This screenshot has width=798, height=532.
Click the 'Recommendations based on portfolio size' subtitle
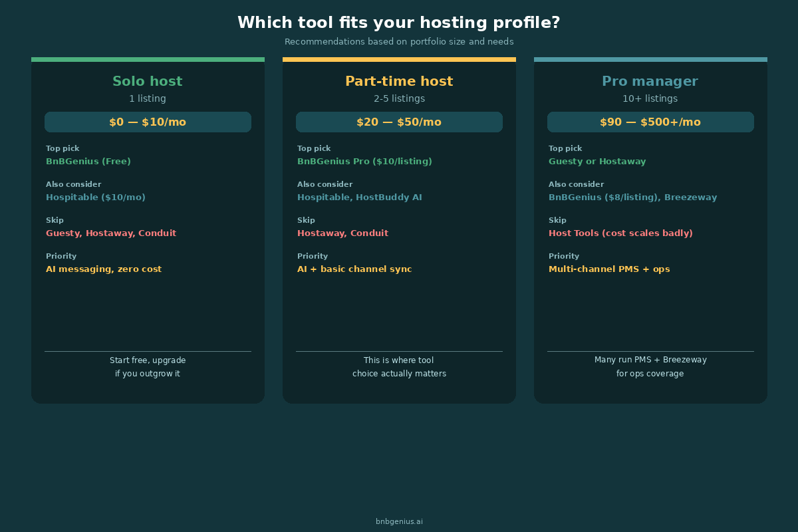click(x=399, y=42)
